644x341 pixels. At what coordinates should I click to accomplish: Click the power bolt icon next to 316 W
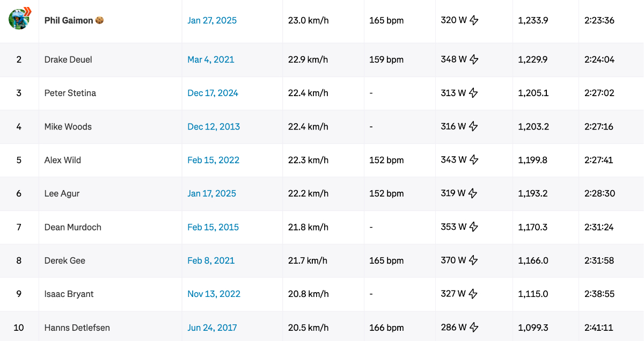473,127
